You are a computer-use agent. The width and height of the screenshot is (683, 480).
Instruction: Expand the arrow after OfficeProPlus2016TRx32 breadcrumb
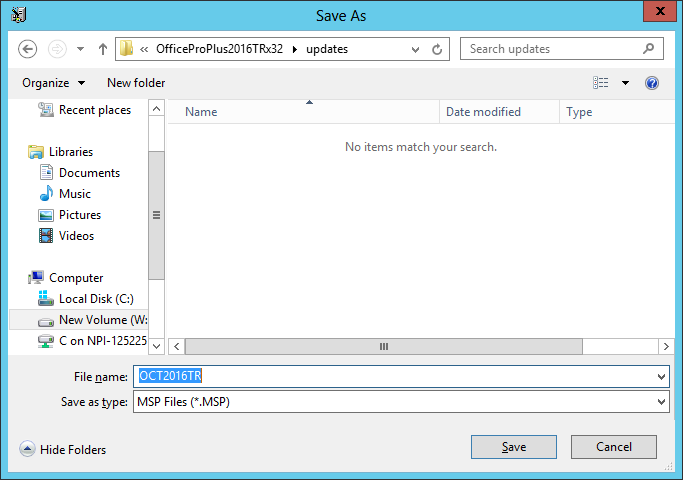coord(295,49)
